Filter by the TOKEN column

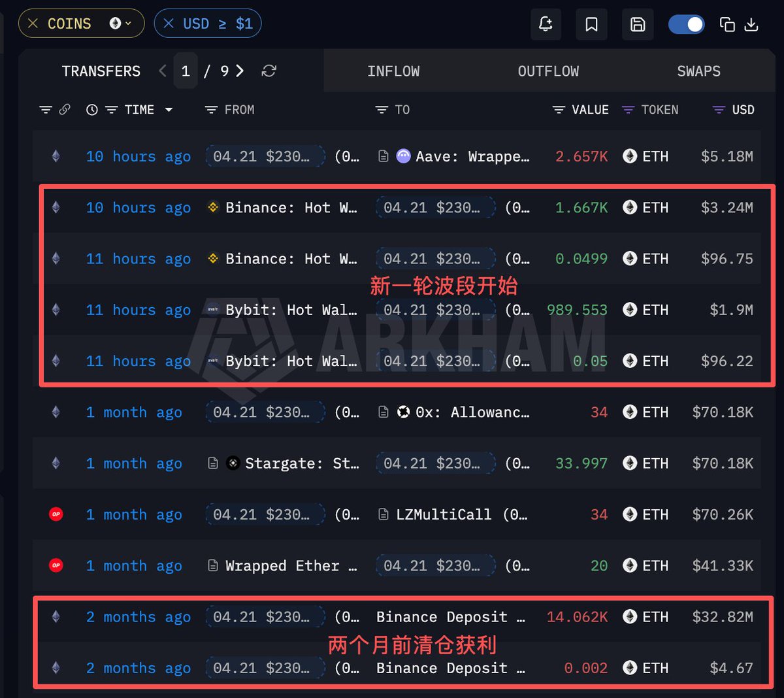coord(628,110)
